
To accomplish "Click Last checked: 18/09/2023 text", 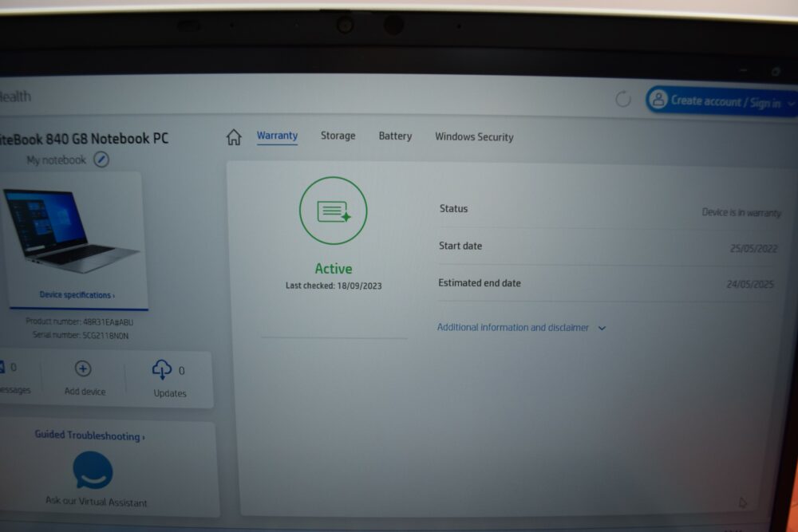I will tap(334, 286).
